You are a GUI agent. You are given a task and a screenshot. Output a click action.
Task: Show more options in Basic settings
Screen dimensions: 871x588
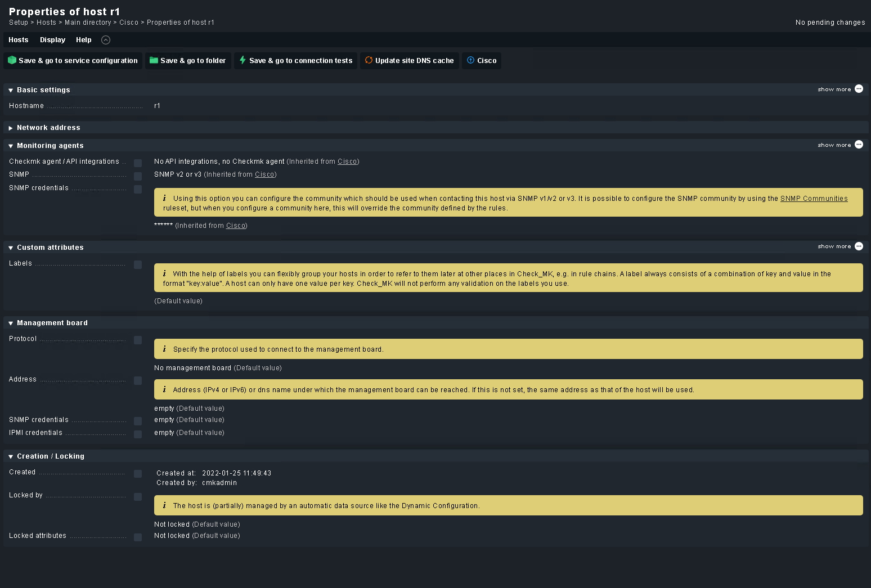point(859,89)
